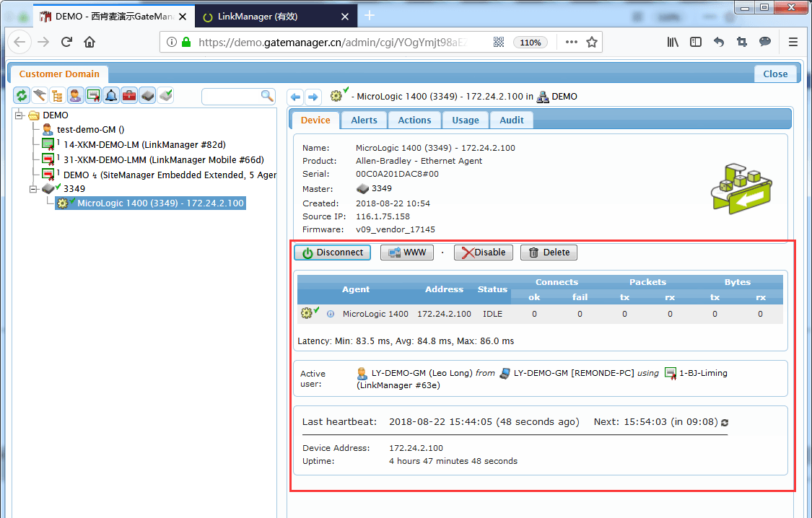Viewport: 812px width, 518px height.
Task: Toggle the grey appliance filter icon
Action: click(147, 96)
